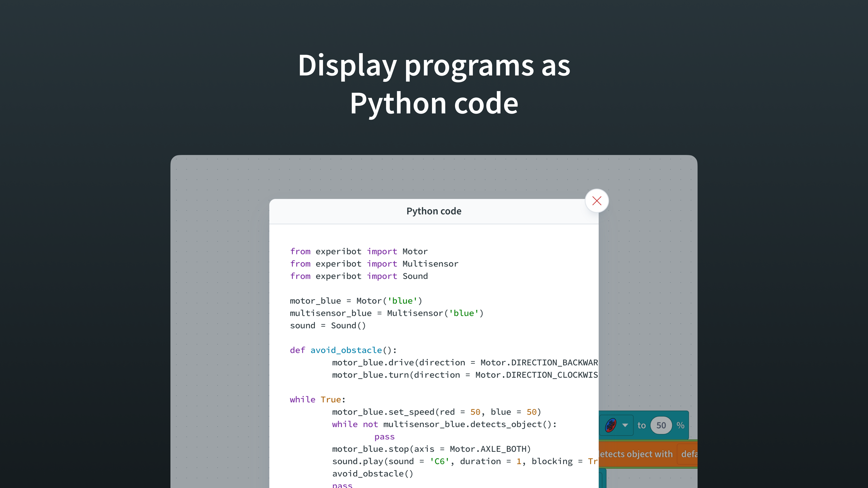The image size is (868, 488).
Task: Close the Python code dialog
Action: tap(597, 201)
